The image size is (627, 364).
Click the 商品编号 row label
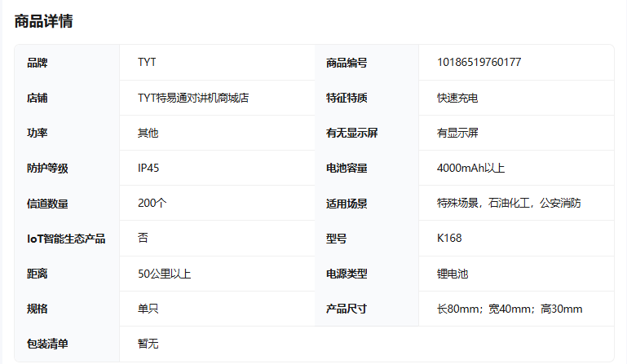347,63
